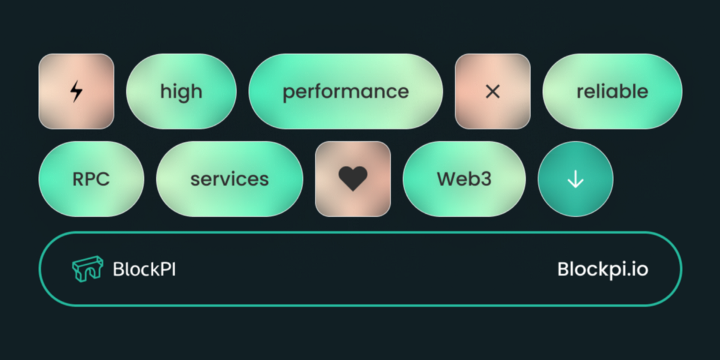Tap the peach square beside "high"
The height and width of the screenshot is (360, 720).
pyautogui.click(x=76, y=91)
